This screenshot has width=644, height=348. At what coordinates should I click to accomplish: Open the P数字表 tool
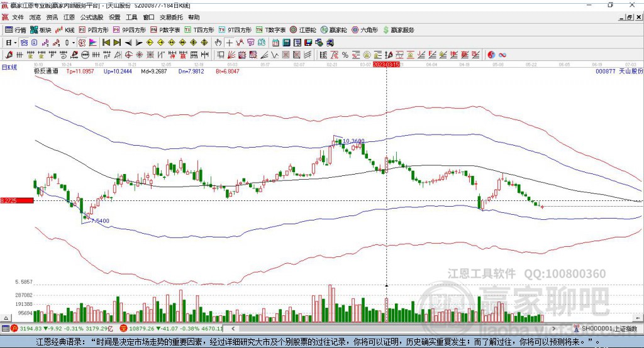click(x=165, y=30)
